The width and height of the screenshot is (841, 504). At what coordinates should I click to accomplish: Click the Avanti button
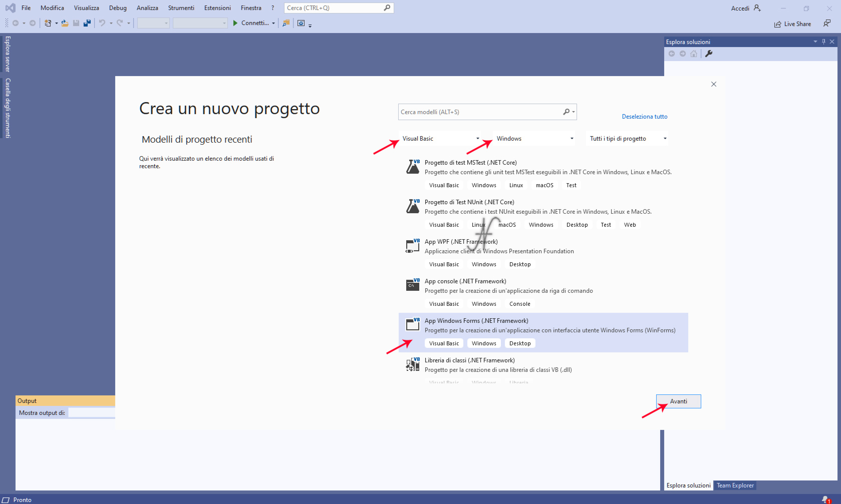[678, 401]
